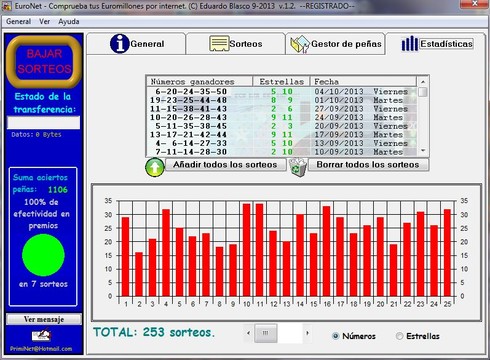Click the chart scrollbar left arrow
Image resolution: width=490 pixels, height=360 pixels.
[x=248, y=333]
